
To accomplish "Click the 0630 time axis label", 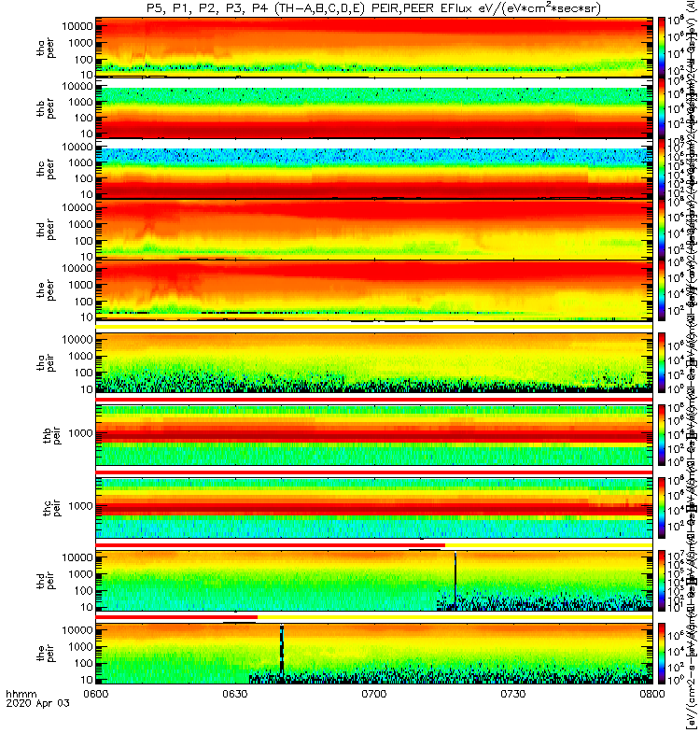I will [x=235, y=694].
